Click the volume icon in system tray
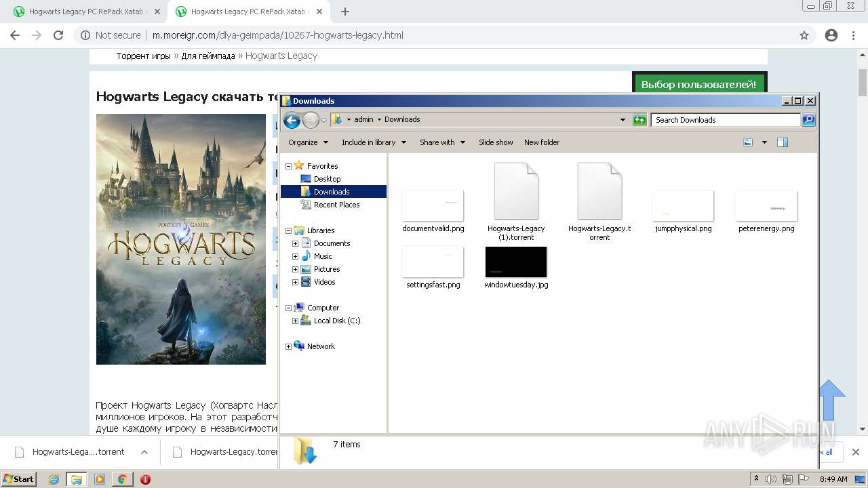The height and width of the screenshot is (488, 868). (x=771, y=479)
